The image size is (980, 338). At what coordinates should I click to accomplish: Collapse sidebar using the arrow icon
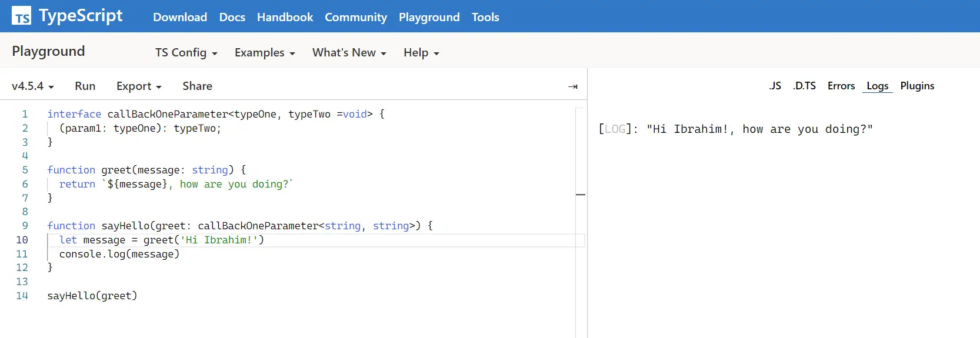pyautogui.click(x=573, y=86)
